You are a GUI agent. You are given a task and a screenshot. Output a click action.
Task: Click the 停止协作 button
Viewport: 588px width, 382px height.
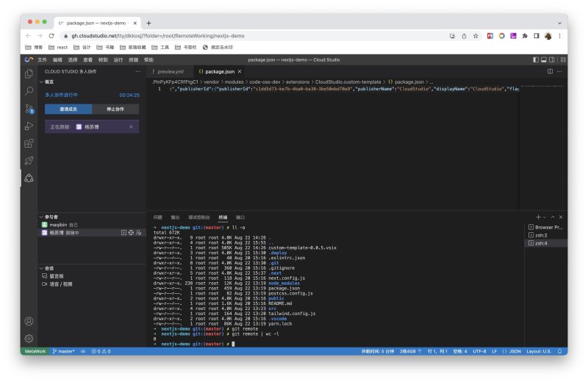pos(115,109)
